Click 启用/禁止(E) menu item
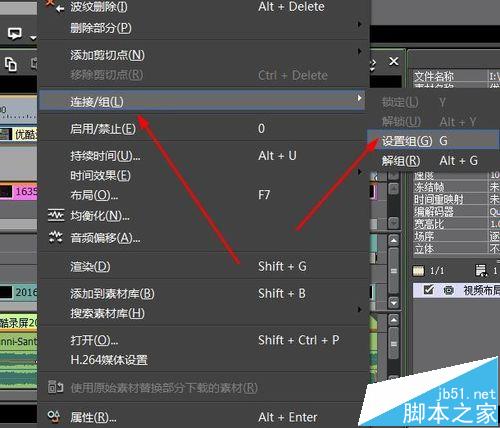 click(203, 128)
